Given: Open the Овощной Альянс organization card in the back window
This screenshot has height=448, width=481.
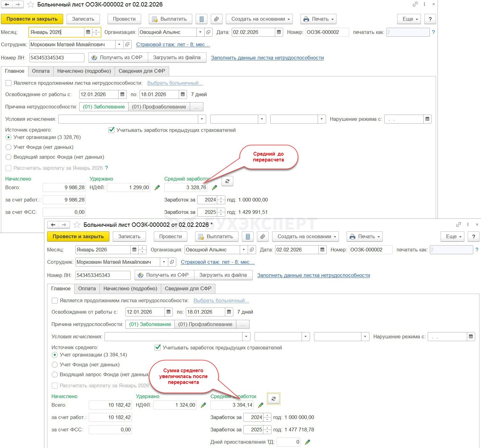Looking at the screenshot, I should tap(208, 32).
